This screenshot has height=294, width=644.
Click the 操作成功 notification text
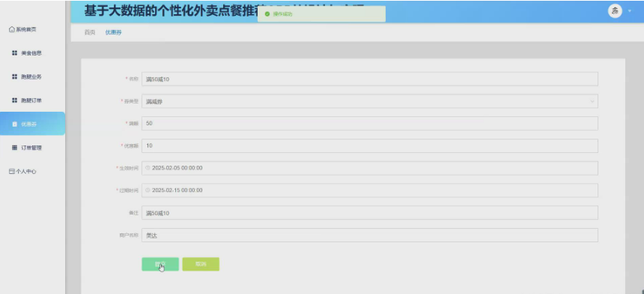tap(282, 14)
